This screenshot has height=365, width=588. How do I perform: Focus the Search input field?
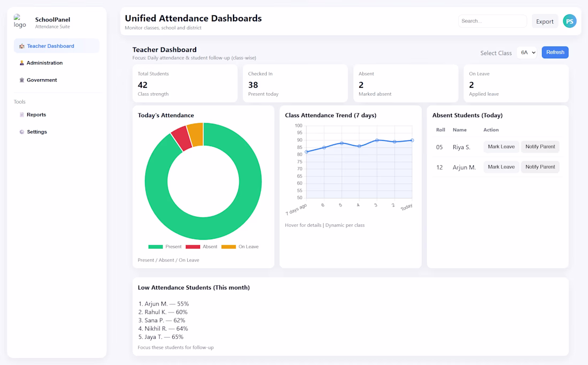click(492, 21)
